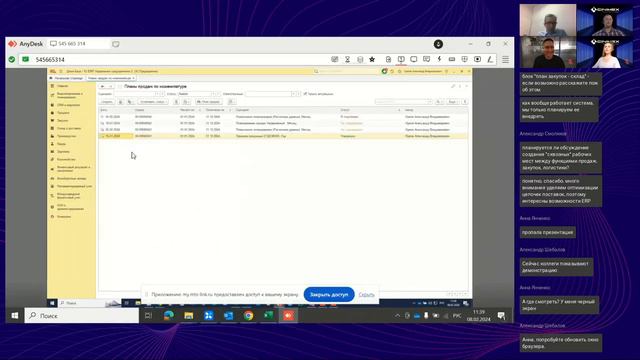The height and width of the screenshot is (360, 640).
Task: Open Зарплата section in 1C sidebar
Action: (x=63, y=151)
